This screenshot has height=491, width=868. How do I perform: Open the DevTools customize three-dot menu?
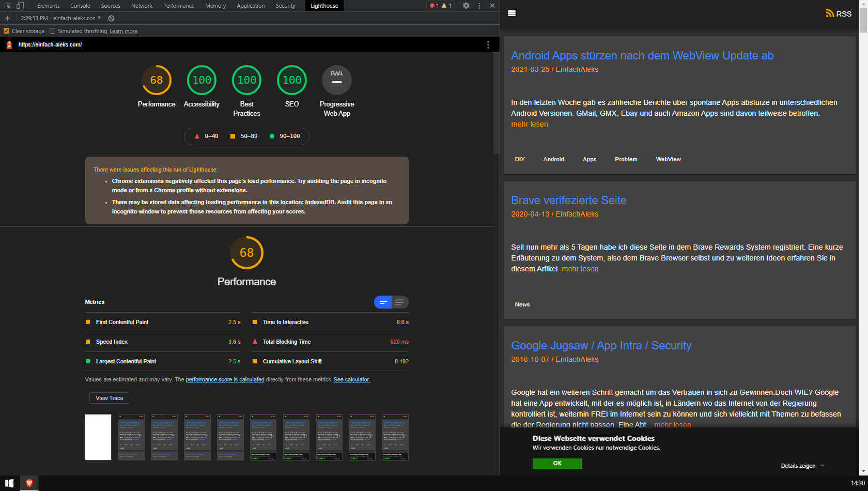479,6
